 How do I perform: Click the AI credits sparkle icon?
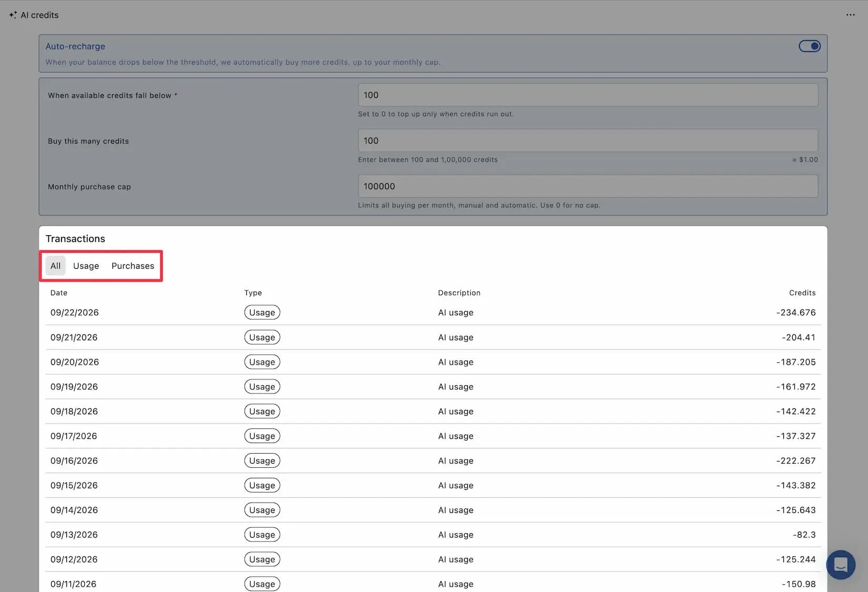coord(13,15)
